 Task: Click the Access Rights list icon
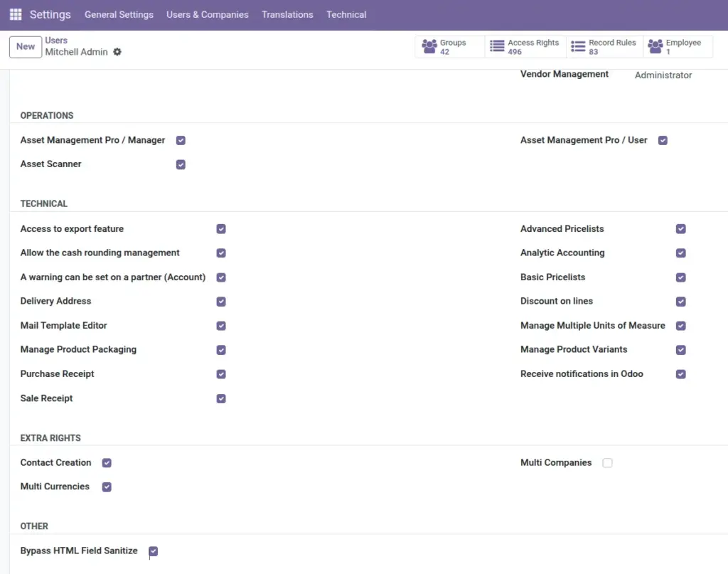(497, 46)
